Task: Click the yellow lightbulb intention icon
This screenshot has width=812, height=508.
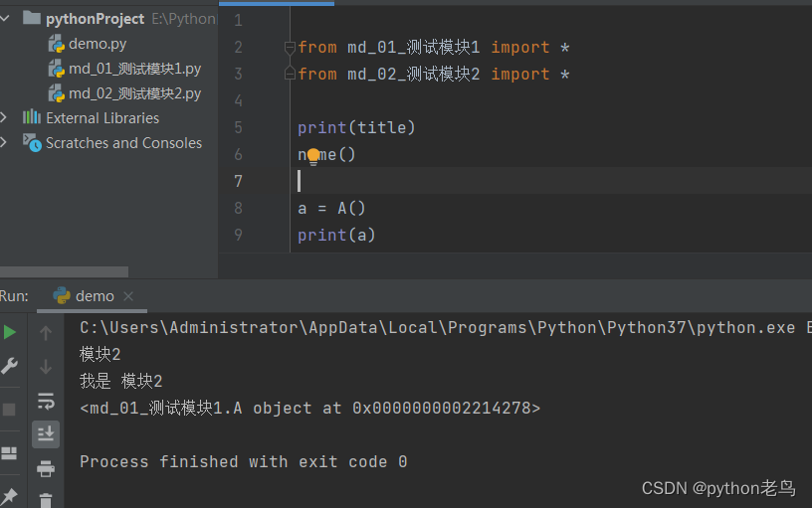Action: click(313, 155)
